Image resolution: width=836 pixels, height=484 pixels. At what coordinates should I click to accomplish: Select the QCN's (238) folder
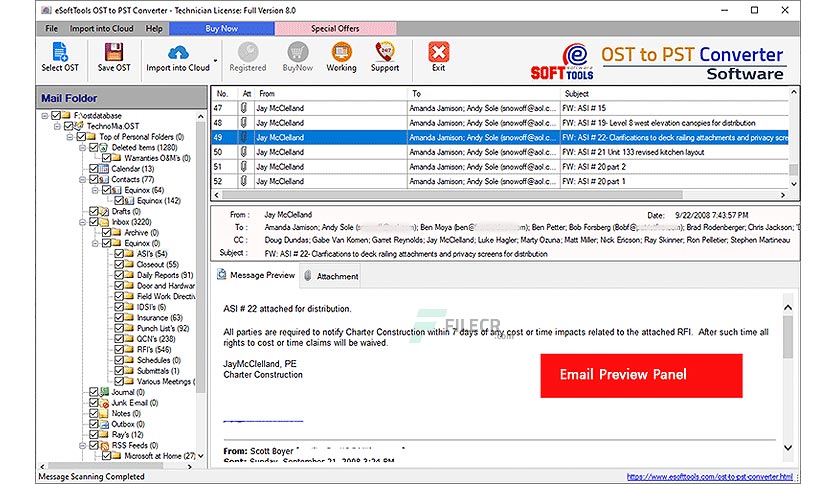click(x=156, y=339)
